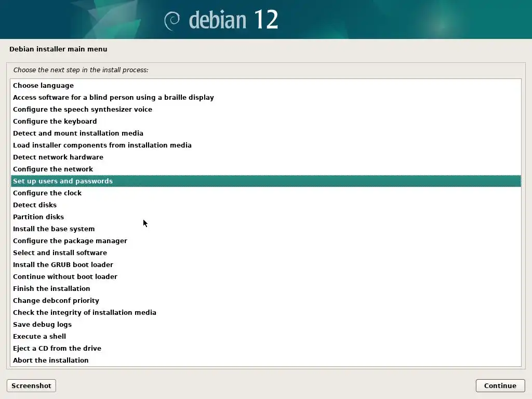The height and width of the screenshot is (399, 532).
Task: Select 'Continue without boot loader'
Action: click(x=265, y=276)
